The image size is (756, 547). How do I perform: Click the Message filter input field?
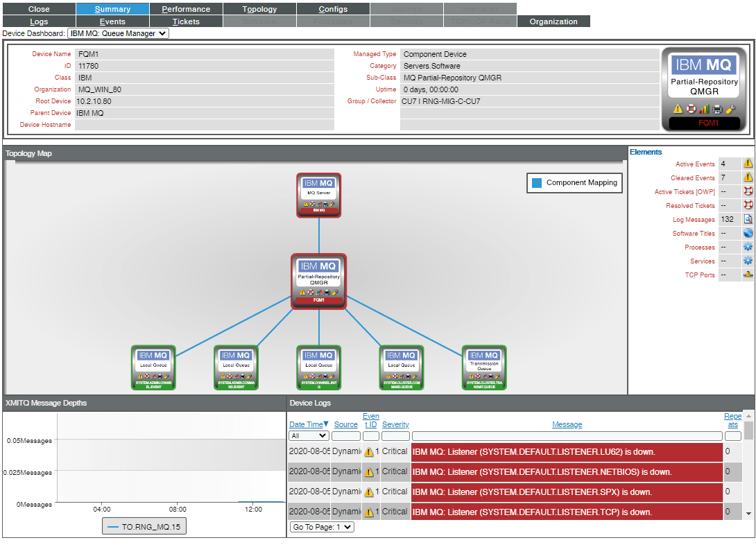pos(567,435)
